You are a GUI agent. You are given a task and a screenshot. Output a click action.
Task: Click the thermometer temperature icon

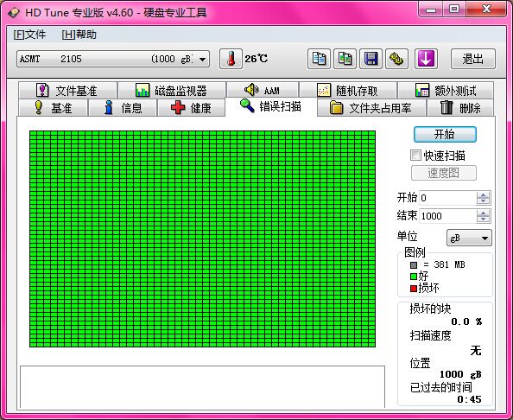pyautogui.click(x=231, y=59)
